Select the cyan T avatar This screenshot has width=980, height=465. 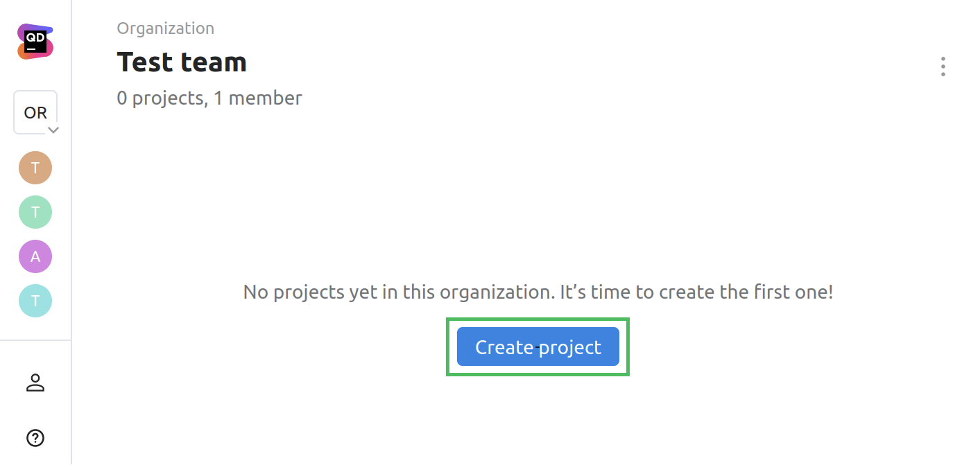(35, 301)
